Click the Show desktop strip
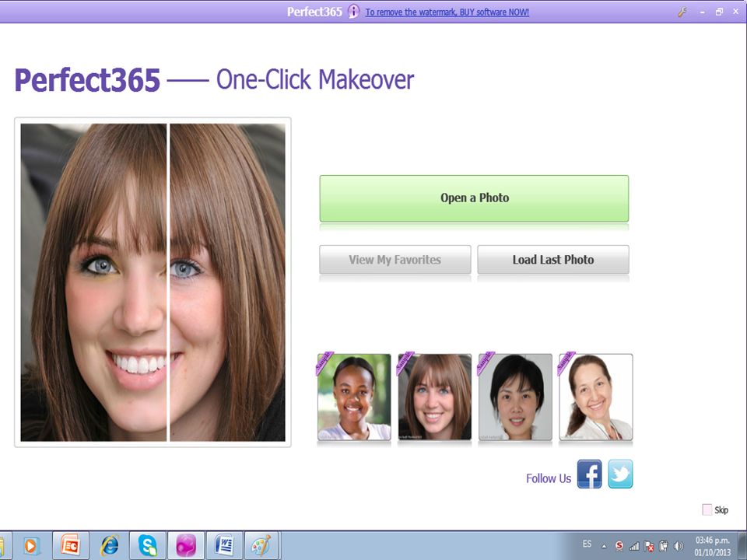 [x=742, y=546]
